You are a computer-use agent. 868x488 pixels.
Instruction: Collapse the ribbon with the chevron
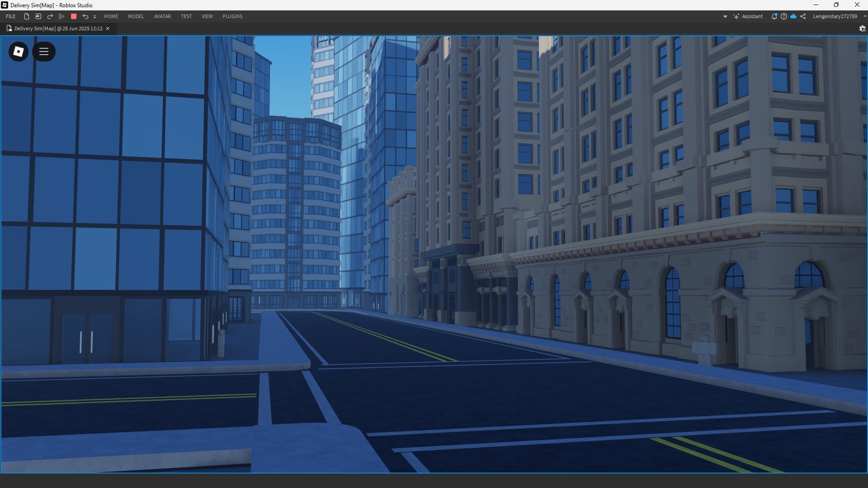pyautogui.click(x=725, y=16)
